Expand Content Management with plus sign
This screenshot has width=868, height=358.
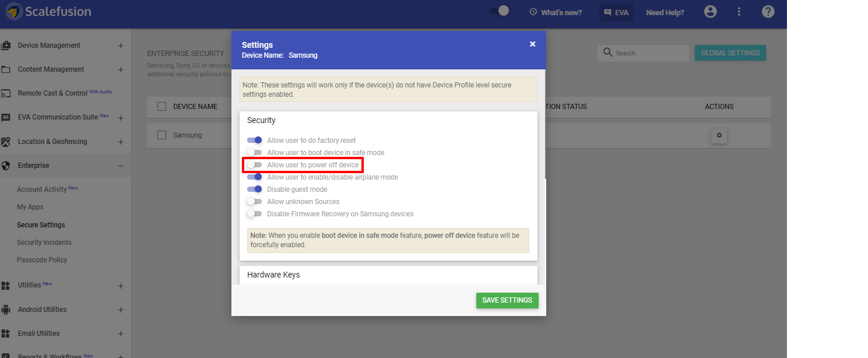(121, 69)
